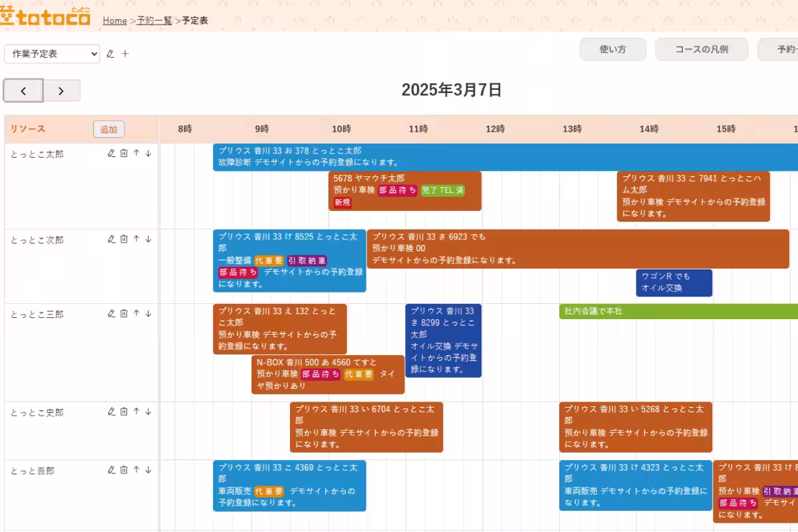
Task: Open the 社内会議で本社 green event
Action: click(x=665, y=311)
